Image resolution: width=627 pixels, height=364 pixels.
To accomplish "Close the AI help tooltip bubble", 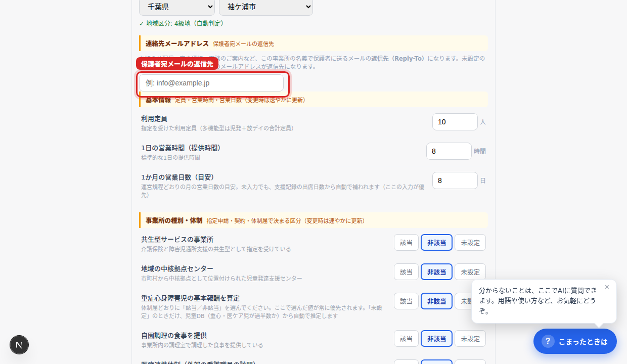I will [x=607, y=287].
